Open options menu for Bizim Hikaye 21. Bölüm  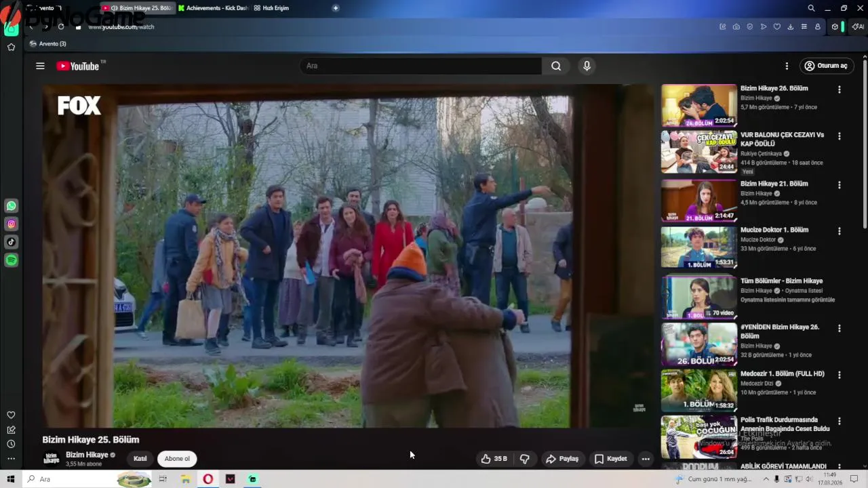pos(840,185)
